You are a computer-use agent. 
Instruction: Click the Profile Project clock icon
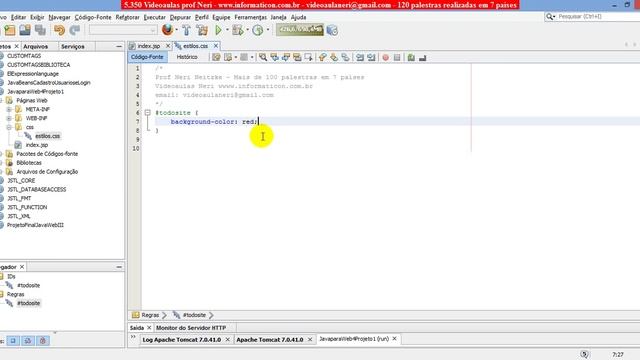pyautogui.click(x=258, y=30)
